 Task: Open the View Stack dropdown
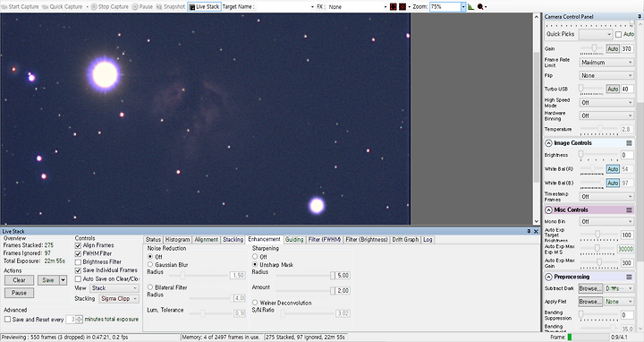tap(114, 288)
